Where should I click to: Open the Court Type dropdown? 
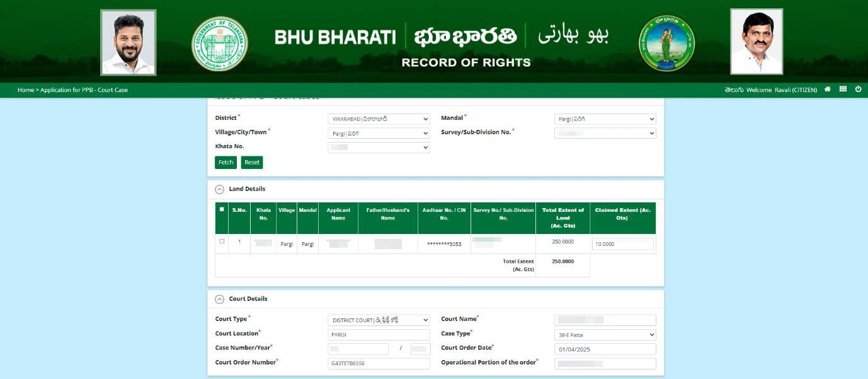pyautogui.click(x=379, y=319)
